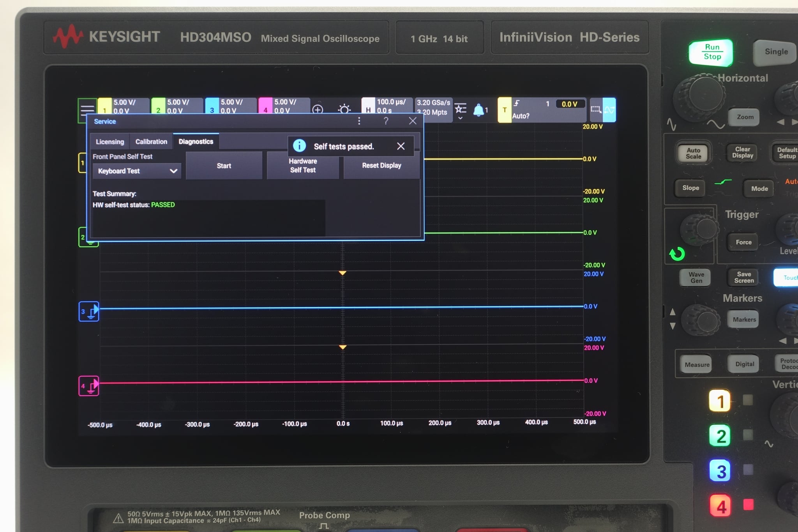
Task: Select the channel 4 ground marker
Action: point(89,386)
